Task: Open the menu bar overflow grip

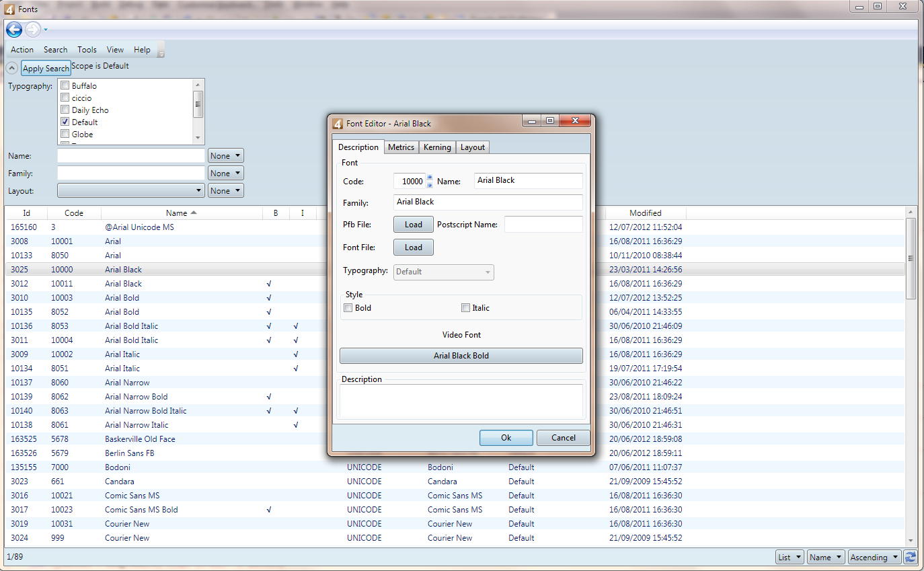Action: coord(161,50)
